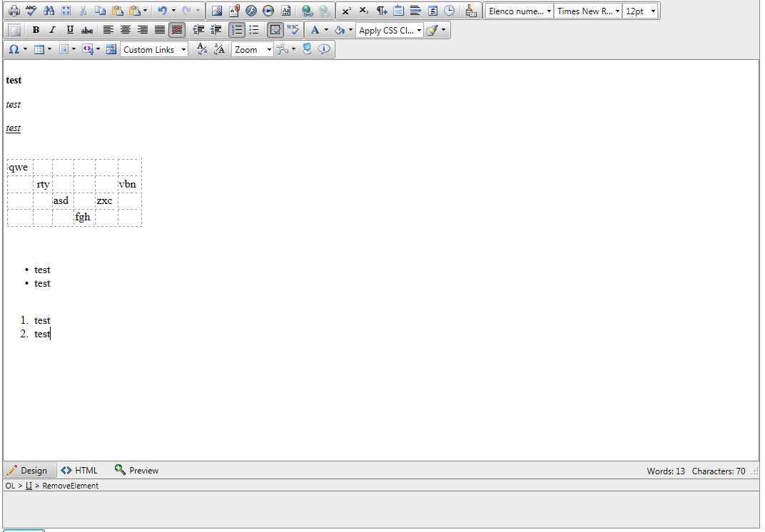Open the Hyperlink Manager
765x532 pixels.
pyautogui.click(x=307, y=10)
